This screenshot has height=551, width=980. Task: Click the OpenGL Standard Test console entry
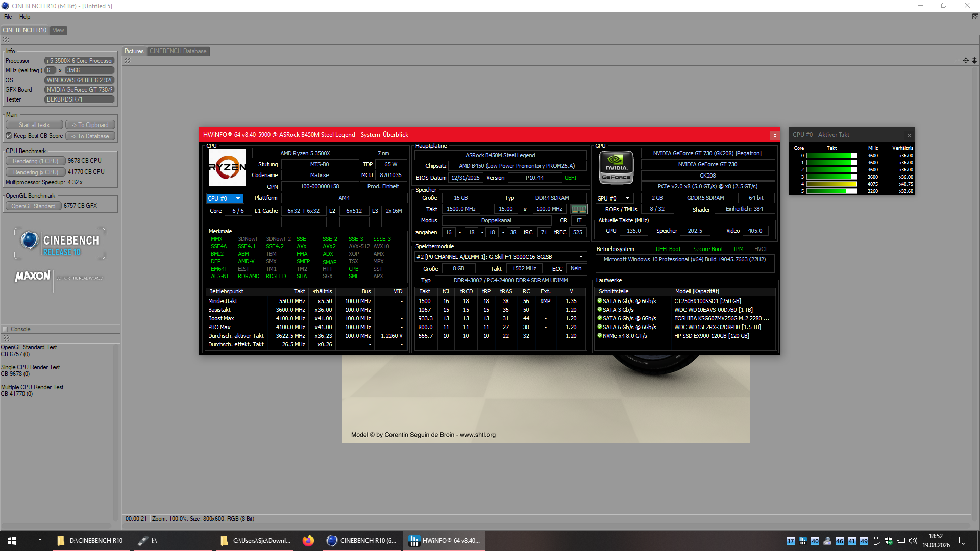(x=29, y=347)
